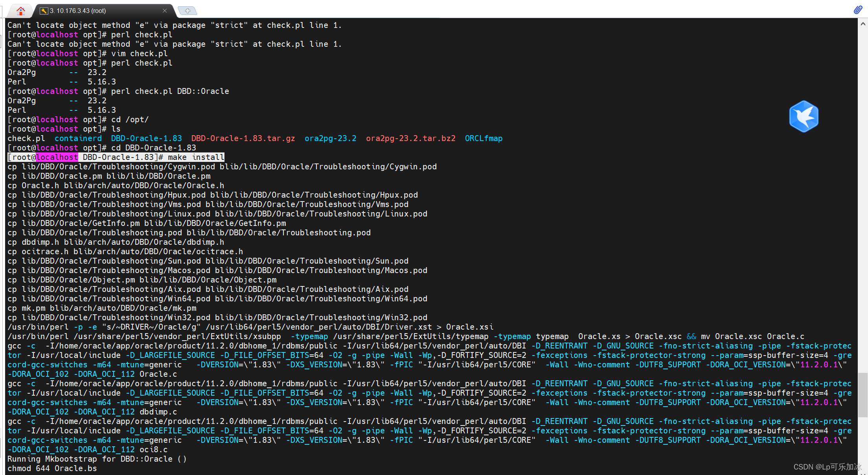
Task: Click the chmod 644 Oracle.bs line
Action: coord(52,468)
